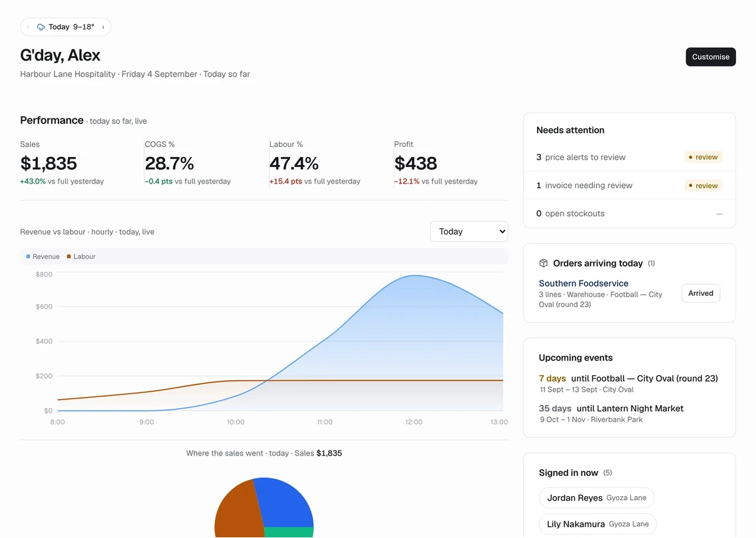The height and width of the screenshot is (538, 756).
Task: Click the revenue curve peak at 12:00
Action: pos(414,275)
